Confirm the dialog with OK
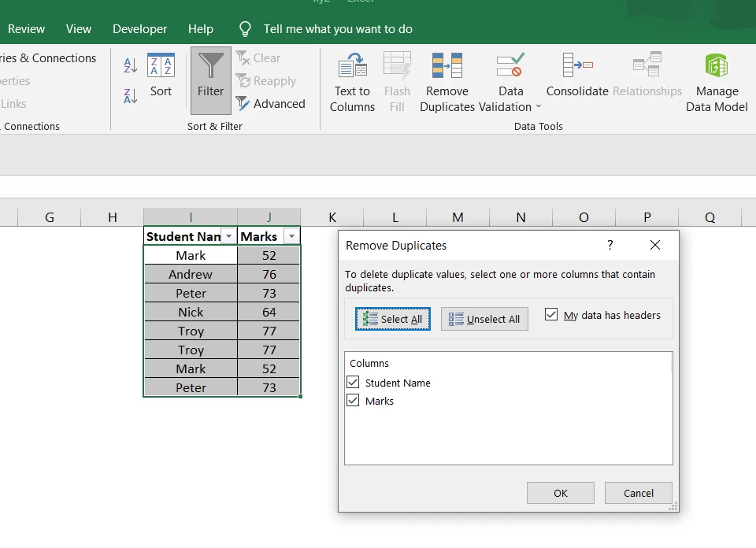 point(560,493)
